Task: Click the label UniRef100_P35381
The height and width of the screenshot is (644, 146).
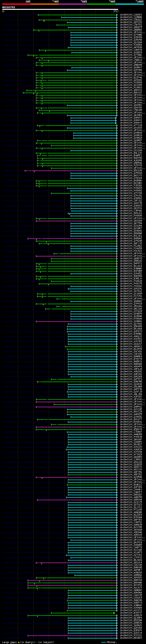Action: coord(131,186)
